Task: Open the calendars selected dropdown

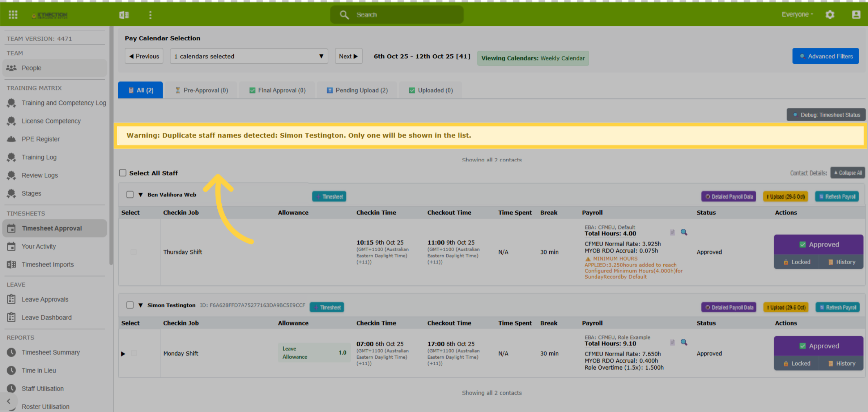Action: (249, 56)
